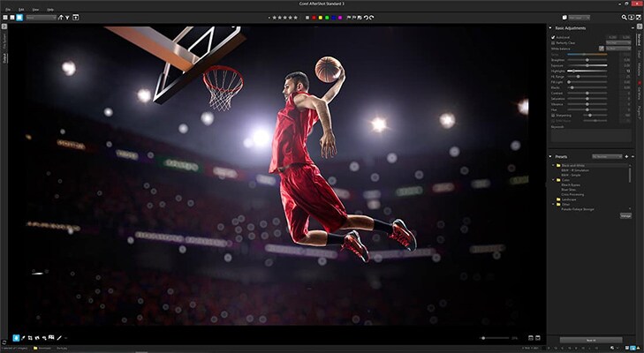Collapse the Color preset folder
Image resolution: width=644 pixels, height=353 pixels.
[x=553, y=180]
